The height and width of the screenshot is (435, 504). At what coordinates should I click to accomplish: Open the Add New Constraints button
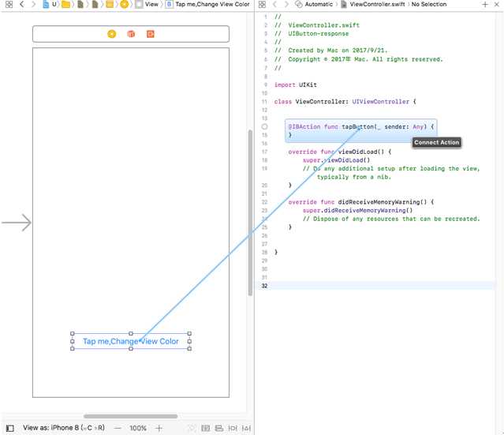coord(233,428)
